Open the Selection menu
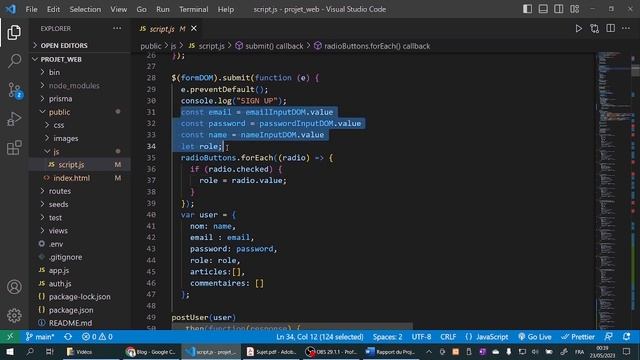The width and height of the screenshot is (640, 360). coord(85,9)
